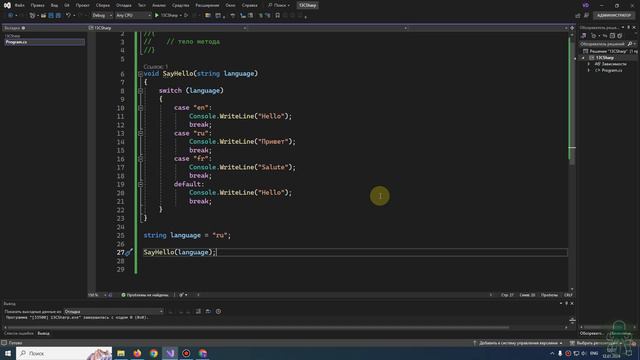Screen dimensions: 640x360
Task: Open the Test (Тест) menu
Action: 141,5
